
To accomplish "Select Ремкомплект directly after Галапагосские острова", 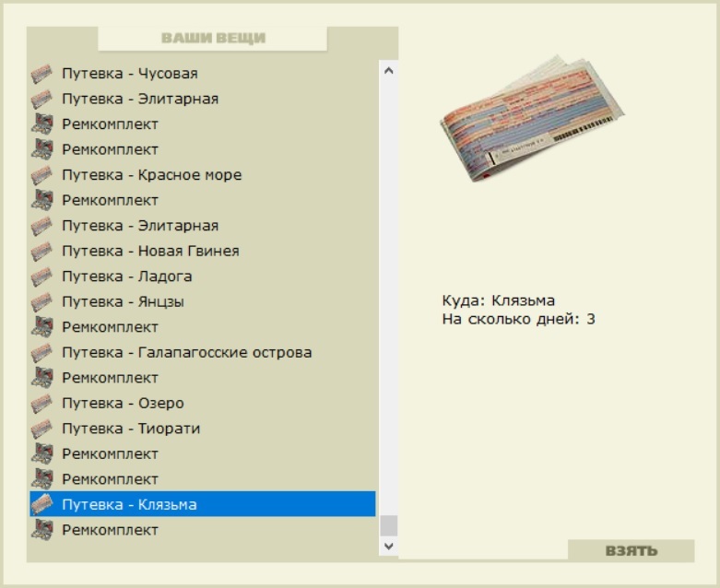I will tap(203, 378).
